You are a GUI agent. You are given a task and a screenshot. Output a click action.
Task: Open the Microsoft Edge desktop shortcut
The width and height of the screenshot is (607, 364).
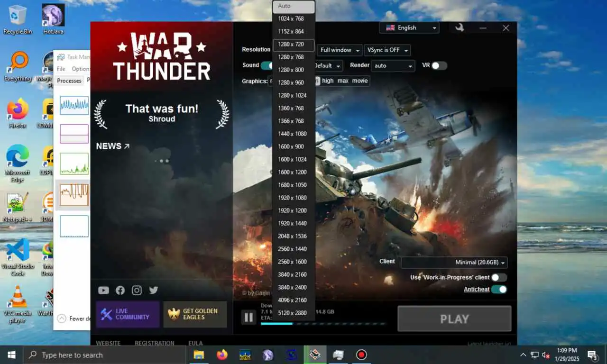pos(18,163)
